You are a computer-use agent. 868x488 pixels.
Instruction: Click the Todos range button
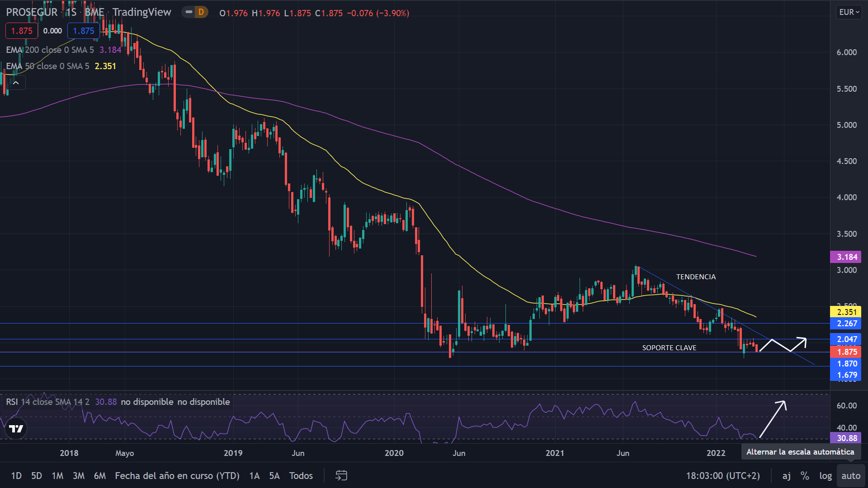(301, 475)
